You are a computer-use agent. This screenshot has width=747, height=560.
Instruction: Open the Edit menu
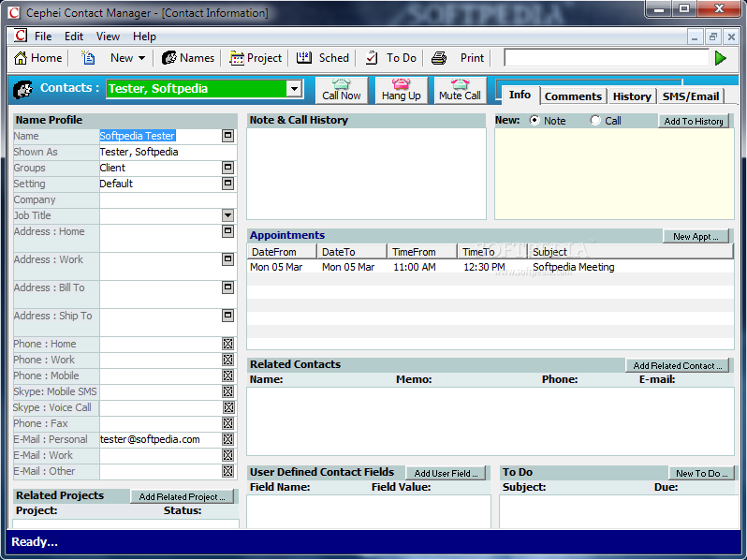coord(74,37)
